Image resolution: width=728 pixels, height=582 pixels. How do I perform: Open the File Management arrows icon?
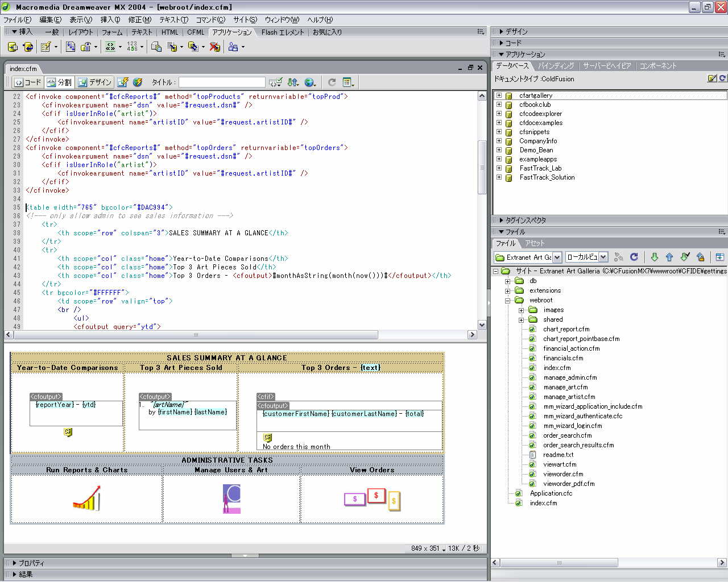click(293, 82)
